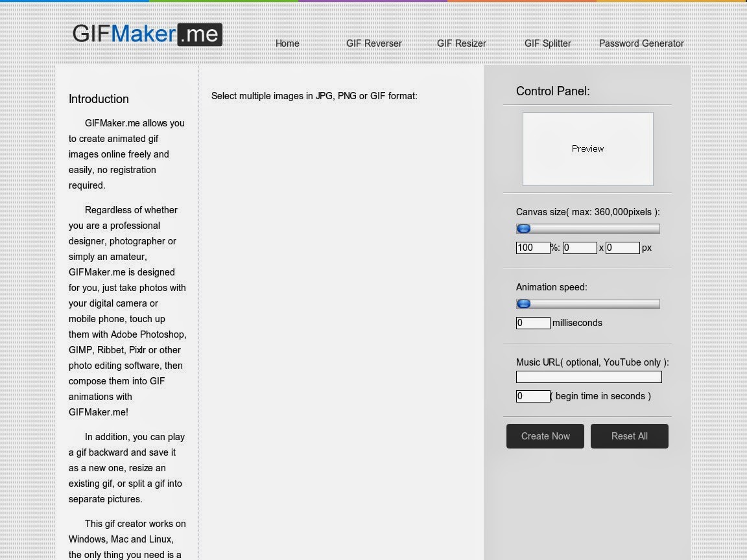Click the GIFMaker.me logo

click(x=147, y=34)
